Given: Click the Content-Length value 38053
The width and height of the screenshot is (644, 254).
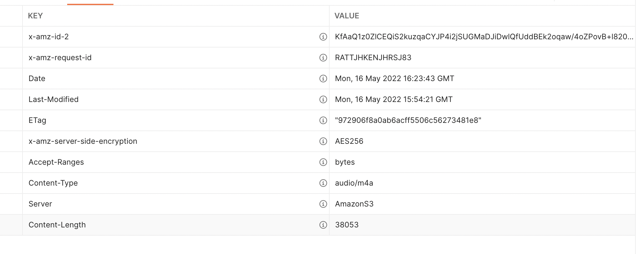Looking at the screenshot, I should click(347, 225).
